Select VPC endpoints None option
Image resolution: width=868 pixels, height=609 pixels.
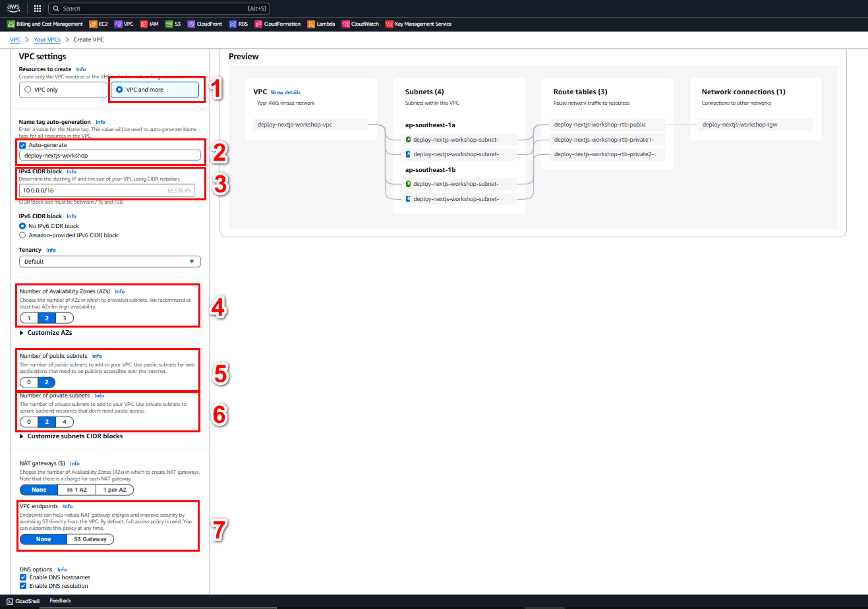pyautogui.click(x=43, y=539)
